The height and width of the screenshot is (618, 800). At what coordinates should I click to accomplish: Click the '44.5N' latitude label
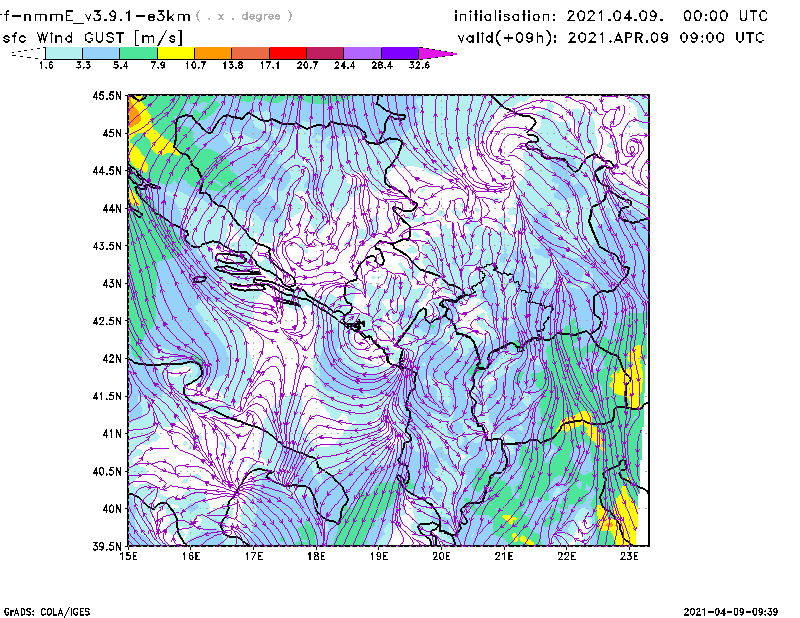click(107, 170)
